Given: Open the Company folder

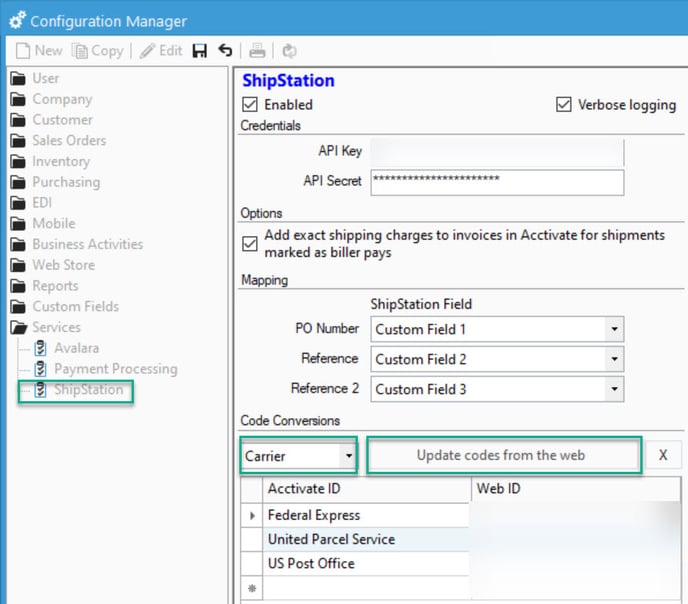Looking at the screenshot, I should (x=51, y=99).
